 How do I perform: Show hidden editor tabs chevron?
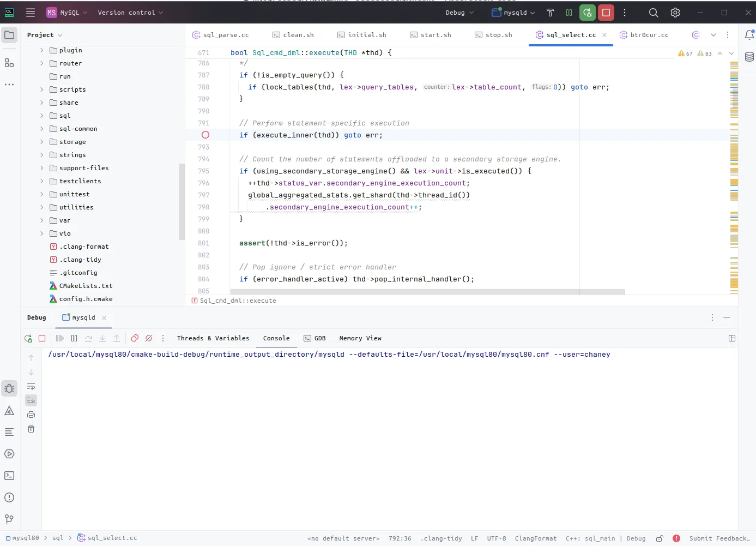point(713,35)
